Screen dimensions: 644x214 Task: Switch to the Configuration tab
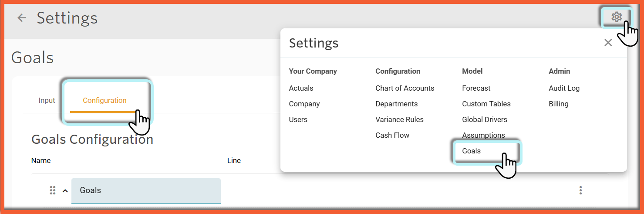pos(105,100)
